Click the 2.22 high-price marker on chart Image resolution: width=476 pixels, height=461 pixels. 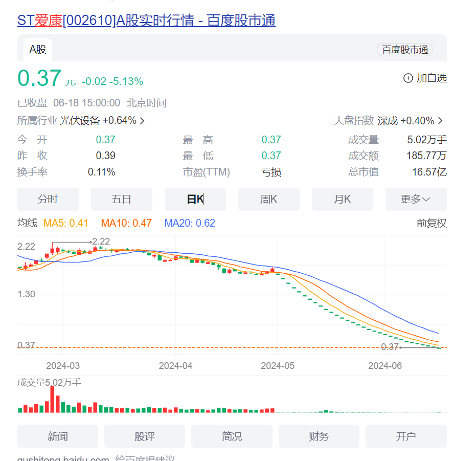point(101,242)
